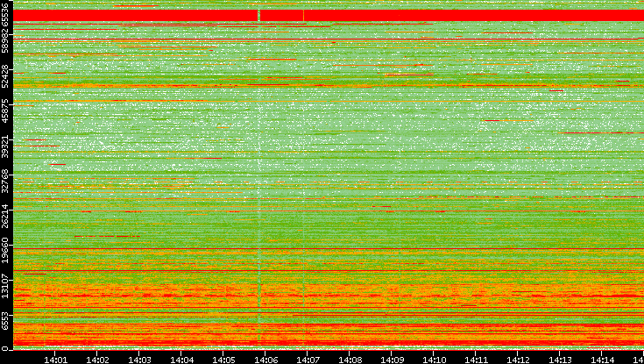Click the 32768 vertical axis label
This screenshot has height=364, width=644.
pyautogui.click(x=6, y=180)
